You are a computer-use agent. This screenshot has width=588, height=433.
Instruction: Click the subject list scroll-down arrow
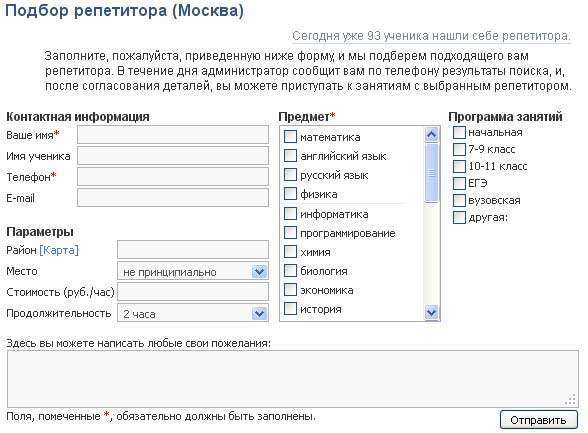pyautogui.click(x=432, y=312)
